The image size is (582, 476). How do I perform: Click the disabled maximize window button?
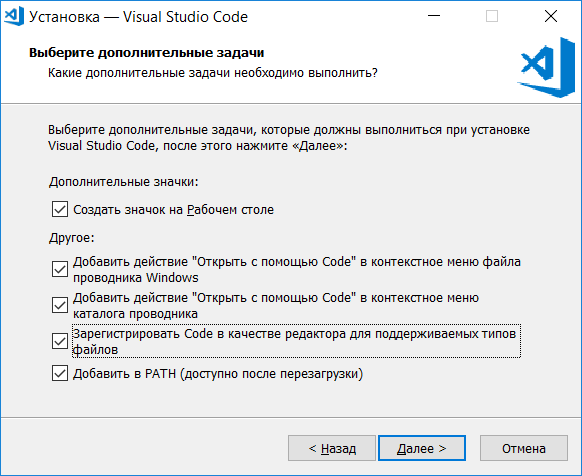(x=492, y=16)
